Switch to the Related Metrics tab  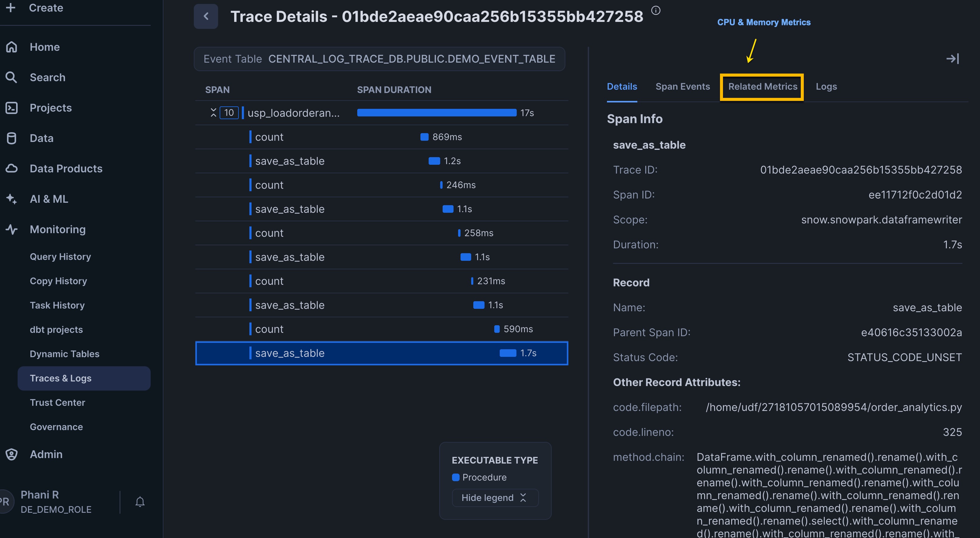click(x=762, y=86)
